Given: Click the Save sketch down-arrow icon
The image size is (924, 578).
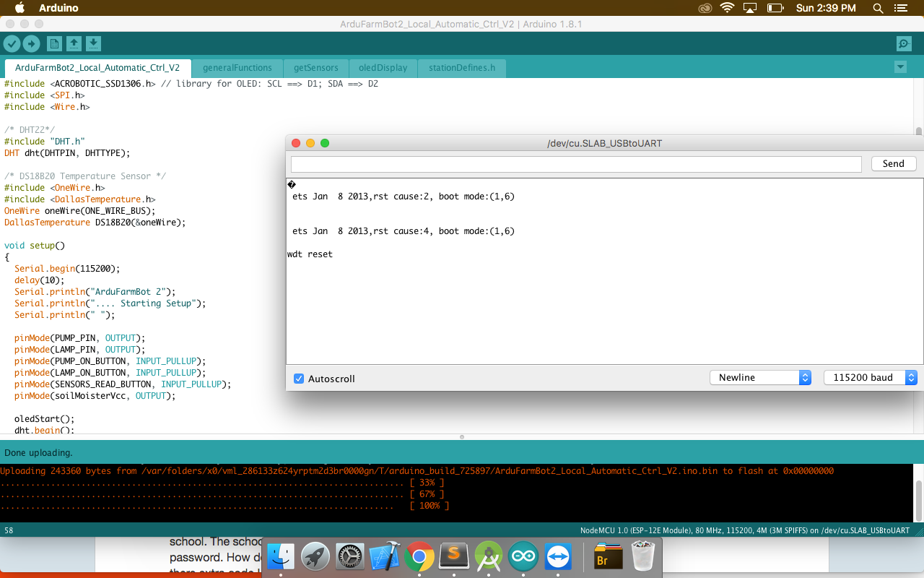Looking at the screenshot, I should point(93,44).
